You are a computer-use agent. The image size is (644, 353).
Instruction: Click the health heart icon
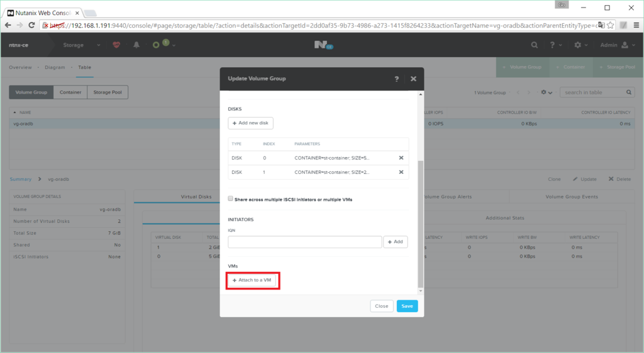(x=116, y=45)
